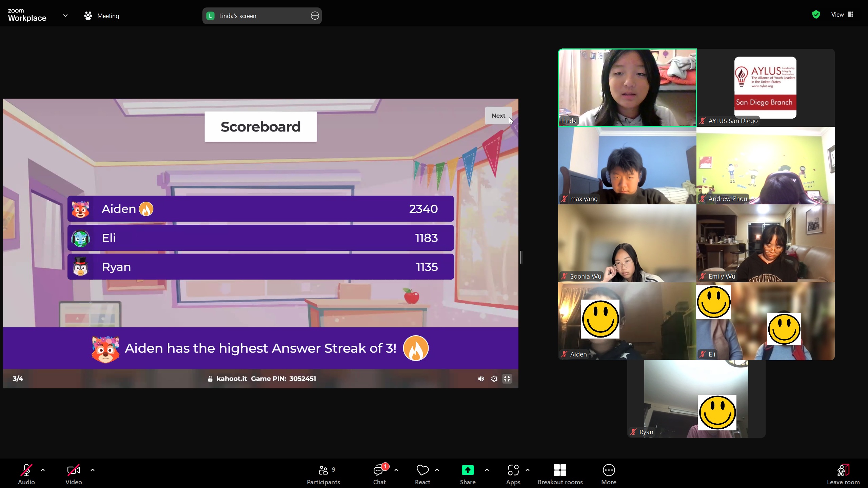
Task: Unmute using the Audio microphone icon
Action: tap(26, 470)
